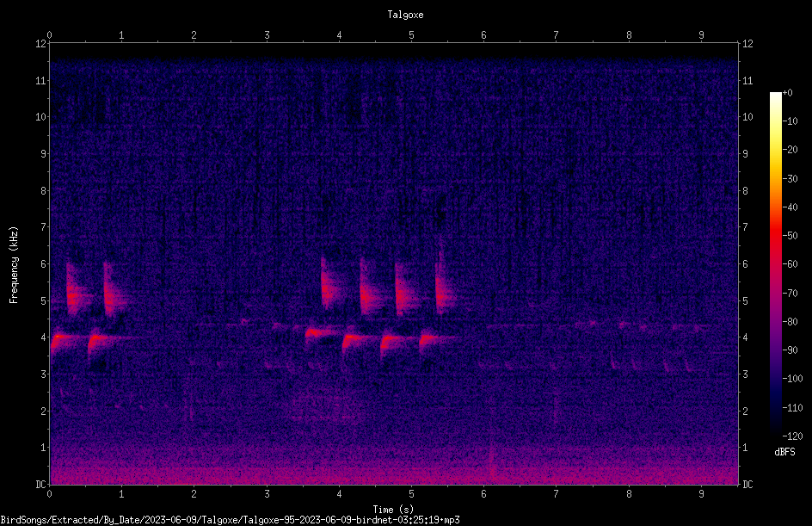Click the 8 tick on the left frequency axis

coord(43,191)
